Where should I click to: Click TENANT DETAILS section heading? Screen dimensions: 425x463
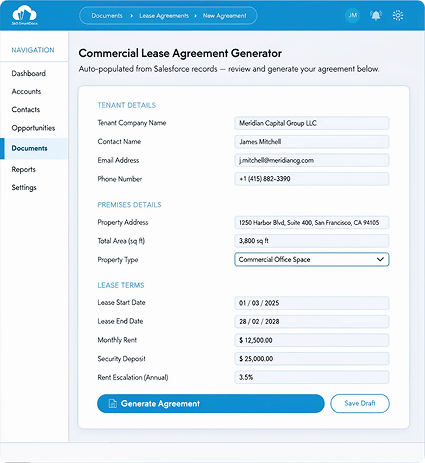[127, 105]
